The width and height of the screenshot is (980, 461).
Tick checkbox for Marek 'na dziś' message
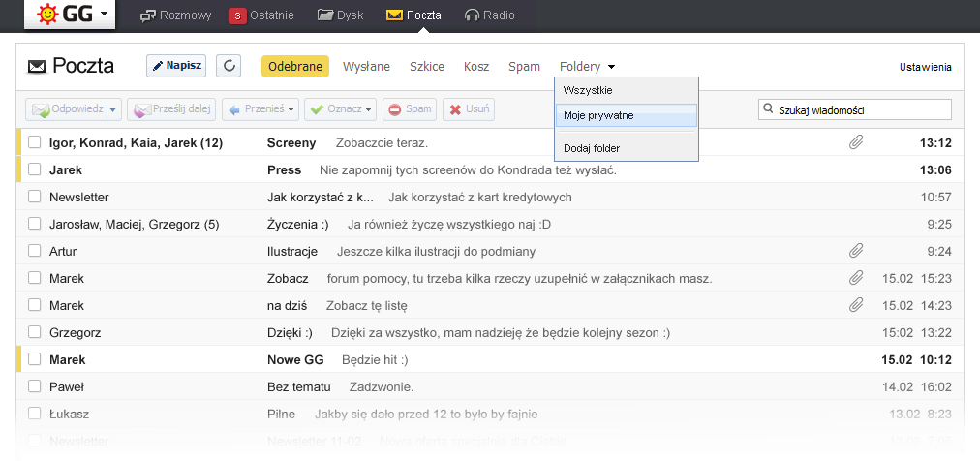tap(34, 305)
